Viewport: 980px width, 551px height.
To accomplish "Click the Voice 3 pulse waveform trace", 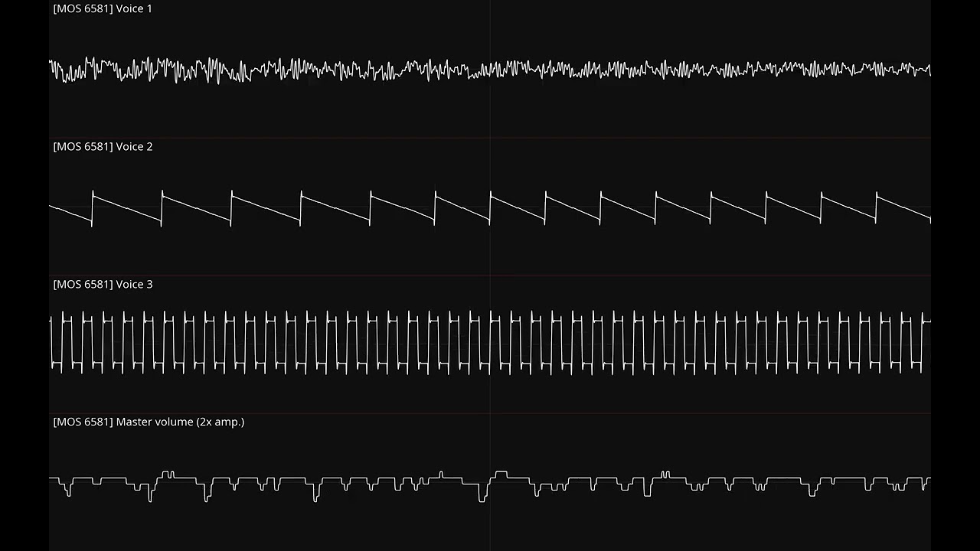I will (x=490, y=342).
